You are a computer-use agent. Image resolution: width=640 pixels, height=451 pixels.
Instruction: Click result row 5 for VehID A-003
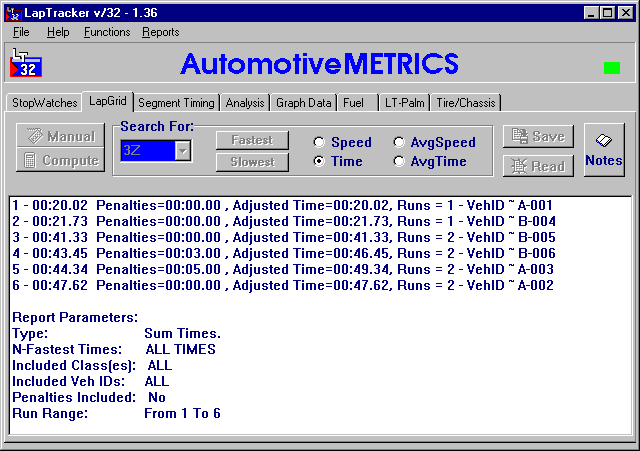(283, 269)
